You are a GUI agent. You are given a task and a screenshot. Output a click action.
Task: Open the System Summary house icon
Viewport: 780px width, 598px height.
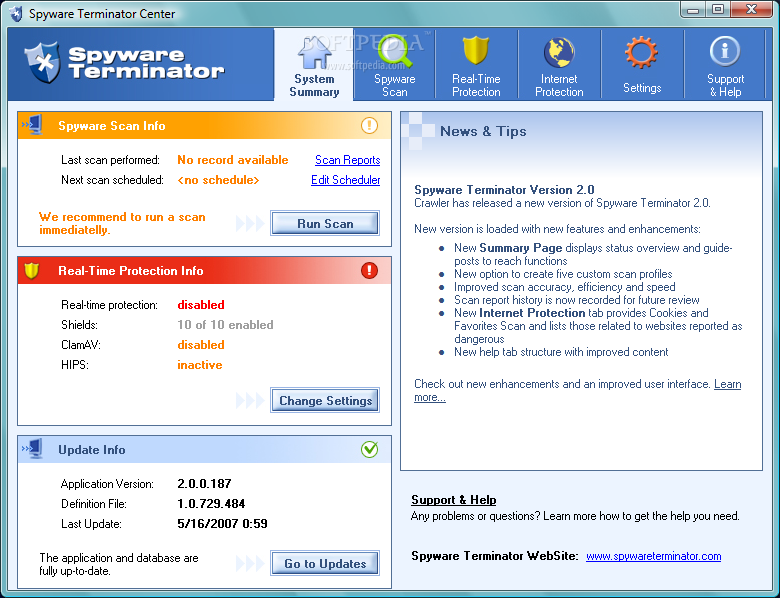click(x=314, y=53)
